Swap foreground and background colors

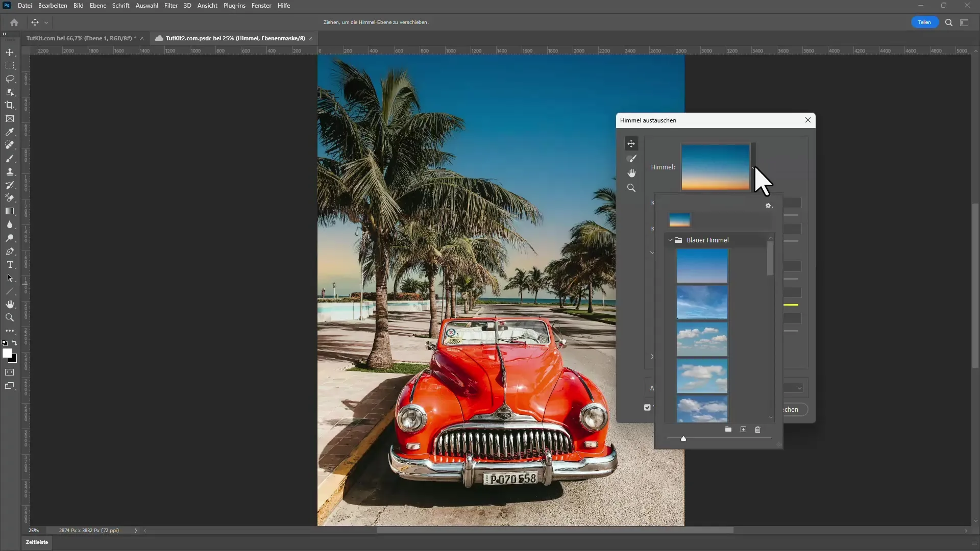pyautogui.click(x=15, y=343)
